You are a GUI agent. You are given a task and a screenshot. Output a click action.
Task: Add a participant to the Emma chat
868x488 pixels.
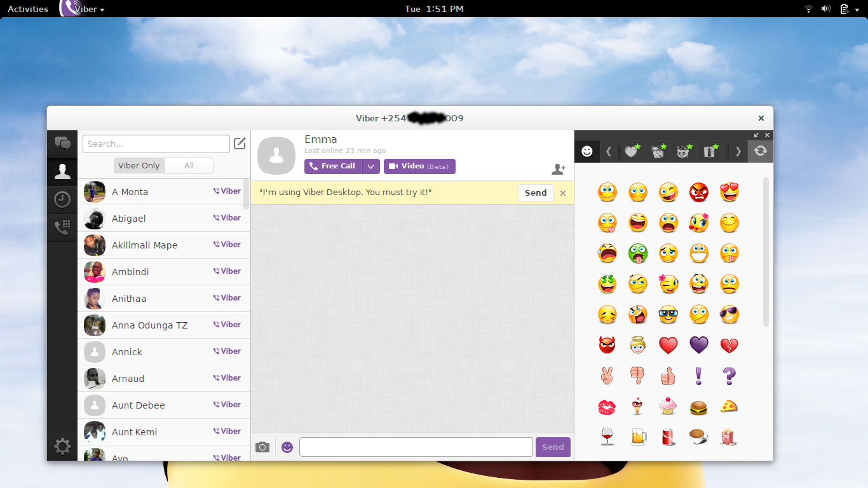click(559, 169)
